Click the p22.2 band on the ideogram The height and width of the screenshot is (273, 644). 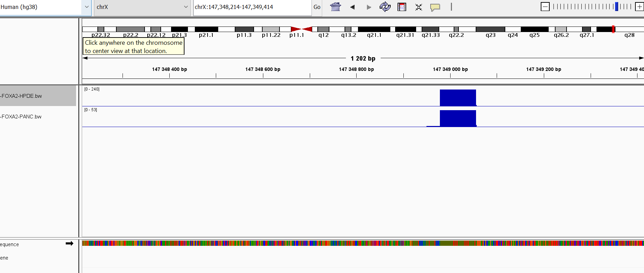(130, 29)
